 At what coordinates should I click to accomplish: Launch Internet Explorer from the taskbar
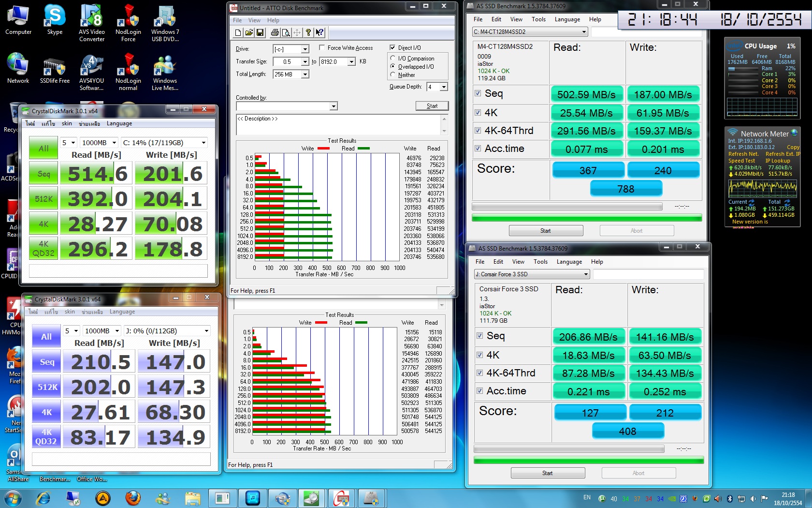tap(43, 498)
